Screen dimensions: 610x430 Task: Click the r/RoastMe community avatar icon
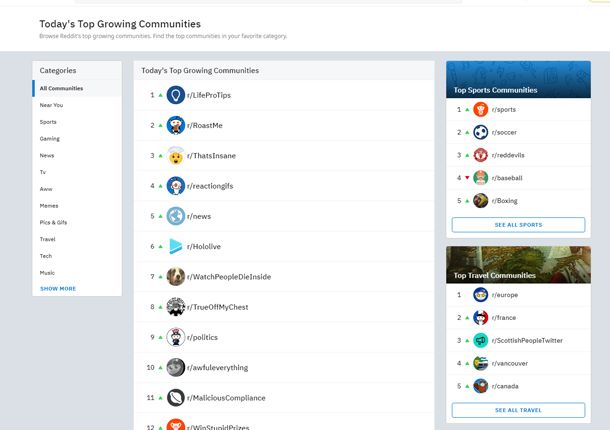pos(175,125)
